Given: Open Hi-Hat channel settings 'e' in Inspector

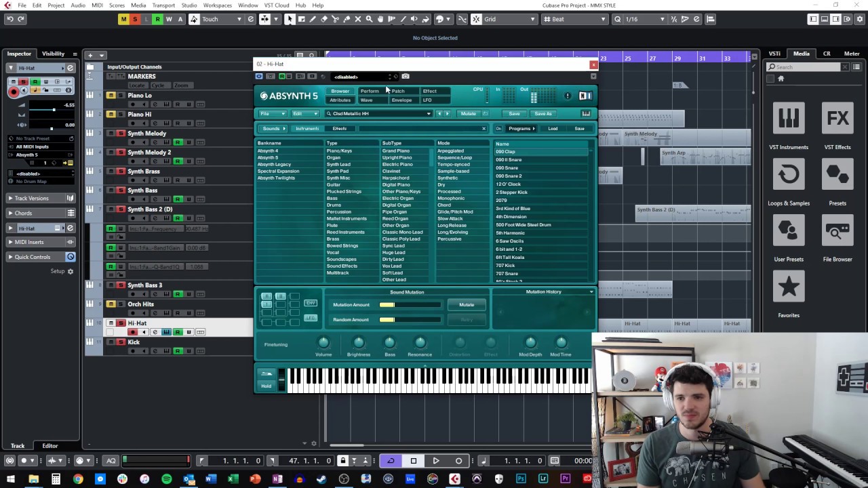Looking at the screenshot, I should [x=70, y=68].
